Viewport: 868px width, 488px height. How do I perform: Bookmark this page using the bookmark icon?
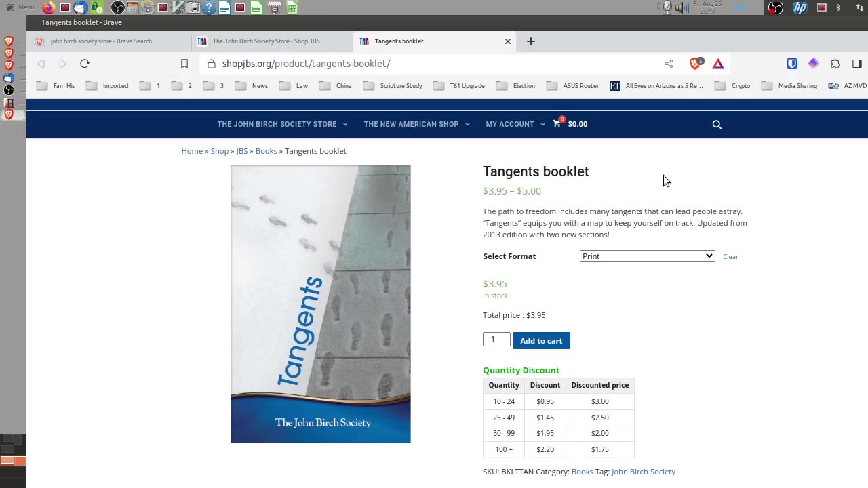184,64
